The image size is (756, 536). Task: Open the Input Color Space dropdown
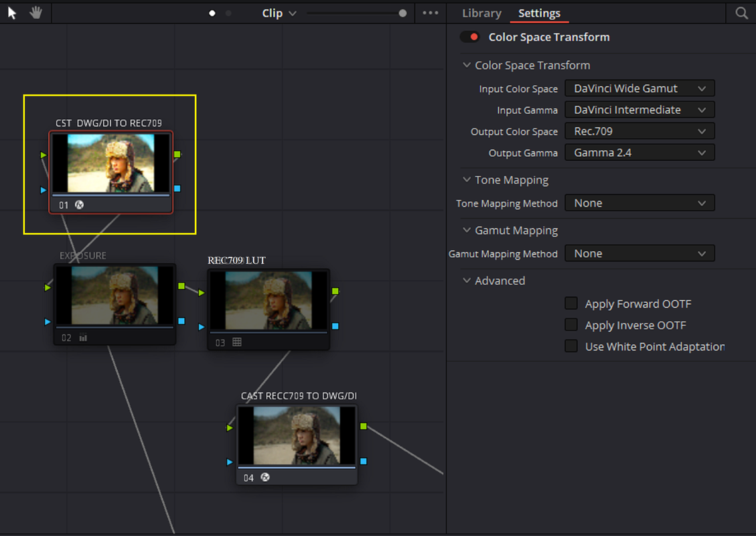pos(639,88)
